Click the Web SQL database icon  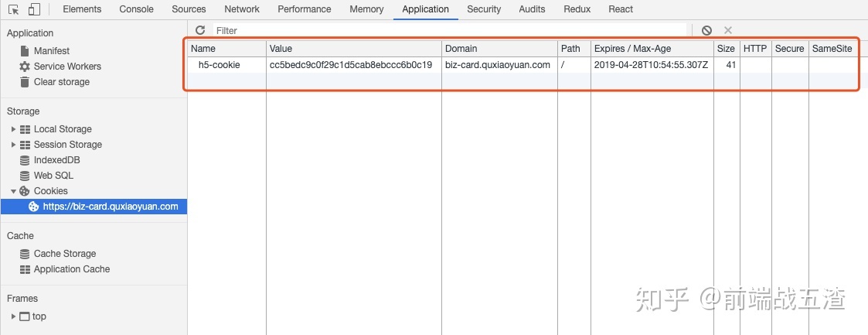click(x=25, y=176)
